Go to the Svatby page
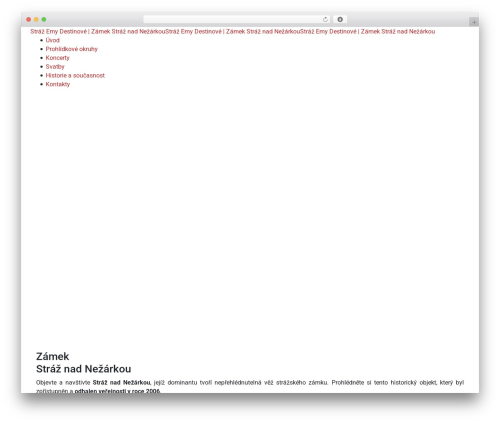 [x=55, y=67]
